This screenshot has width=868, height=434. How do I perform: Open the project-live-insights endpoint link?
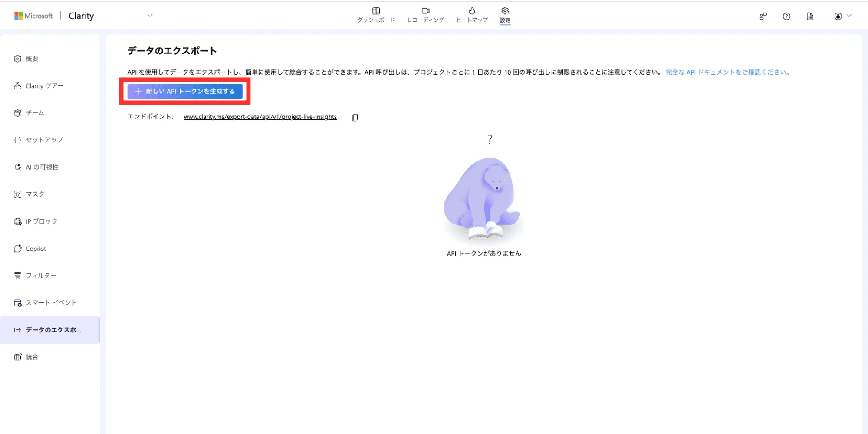pos(260,117)
